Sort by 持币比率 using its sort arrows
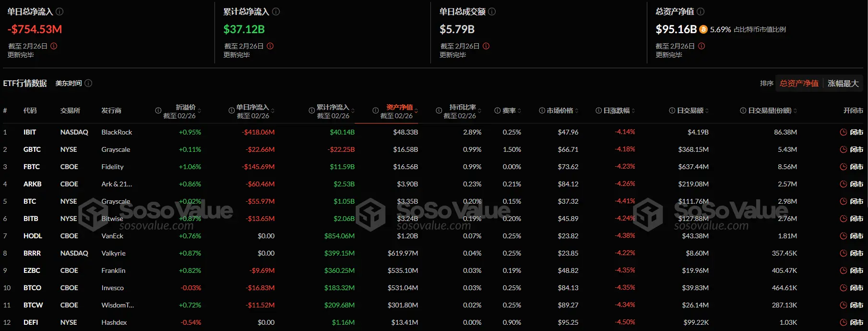 click(479, 111)
